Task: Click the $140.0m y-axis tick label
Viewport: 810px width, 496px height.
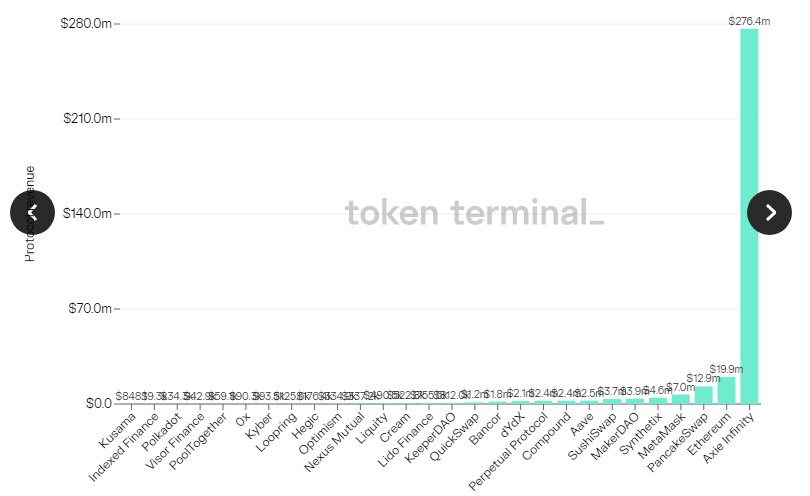Action: tap(87, 213)
